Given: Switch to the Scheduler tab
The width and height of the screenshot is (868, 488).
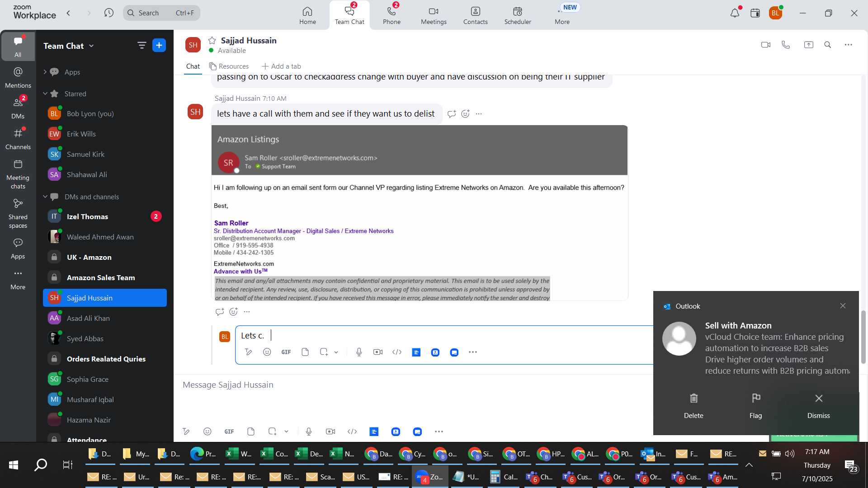Looking at the screenshot, I should pyautogui.click(x=518, y=15).
